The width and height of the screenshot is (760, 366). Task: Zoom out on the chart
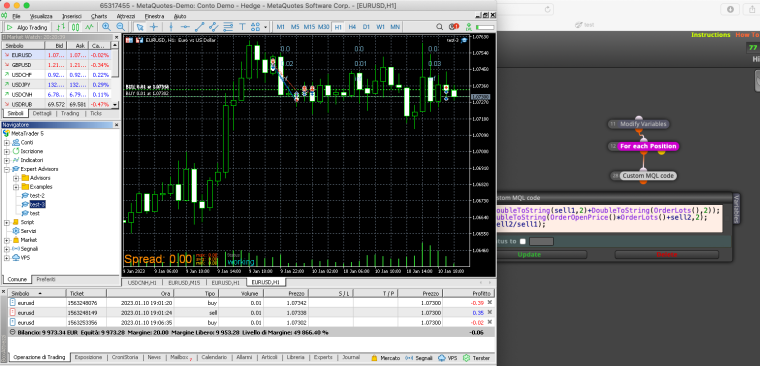point(120,27)
